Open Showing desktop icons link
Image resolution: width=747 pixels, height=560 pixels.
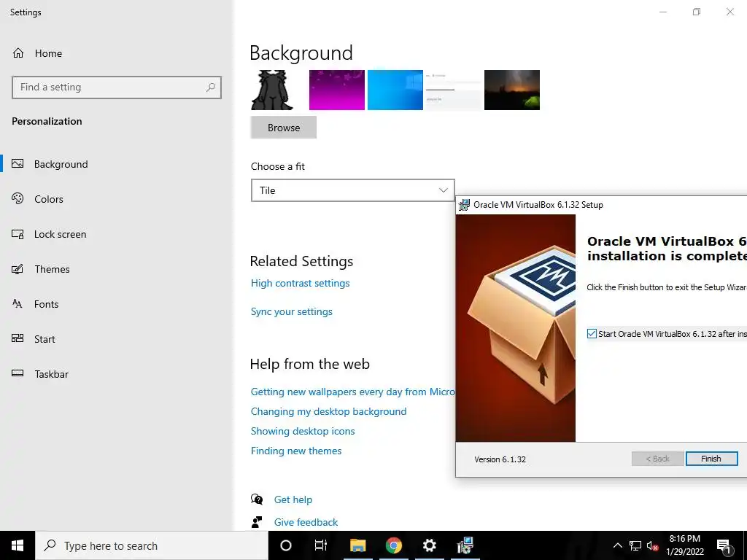click(x=303, y=431)
